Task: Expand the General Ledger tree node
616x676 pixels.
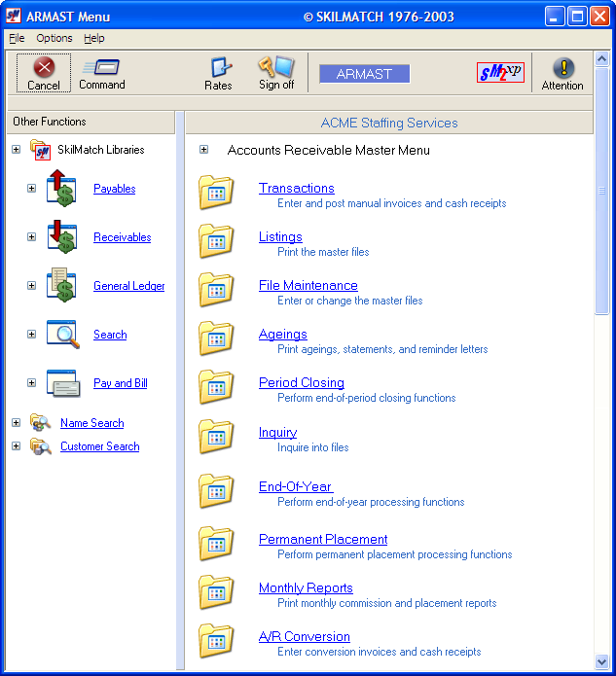Action: (x=31, y=285)
